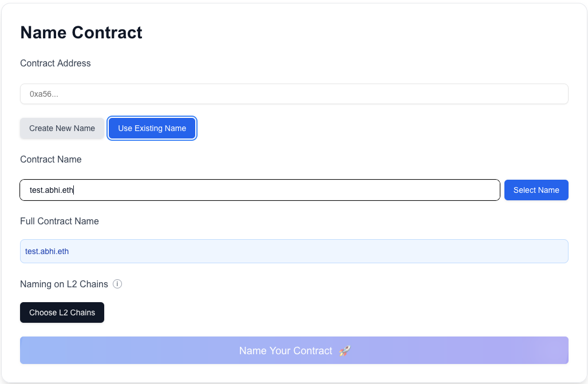Open the Select Name picker

tap(536, 190)
